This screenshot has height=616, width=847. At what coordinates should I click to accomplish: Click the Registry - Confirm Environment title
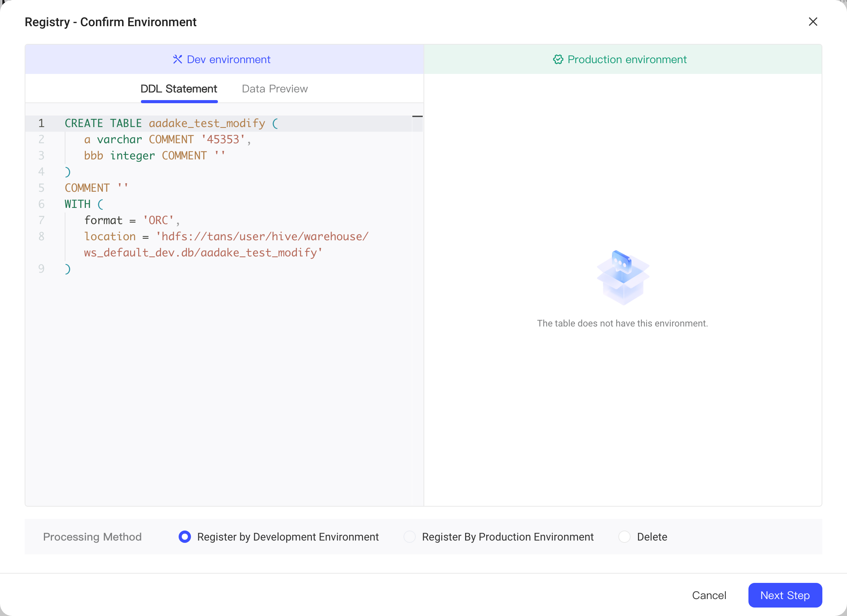pyautogui.click(x=110, y=22)
